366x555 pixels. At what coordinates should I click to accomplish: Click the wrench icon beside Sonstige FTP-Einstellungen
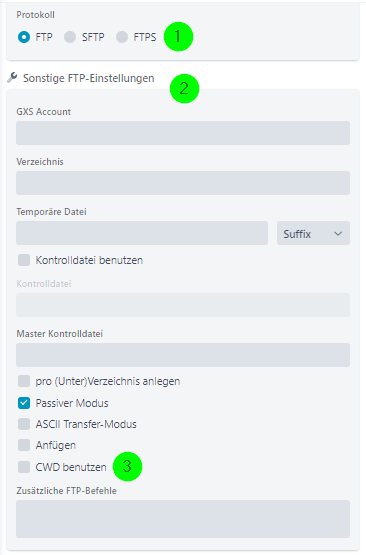12,78
